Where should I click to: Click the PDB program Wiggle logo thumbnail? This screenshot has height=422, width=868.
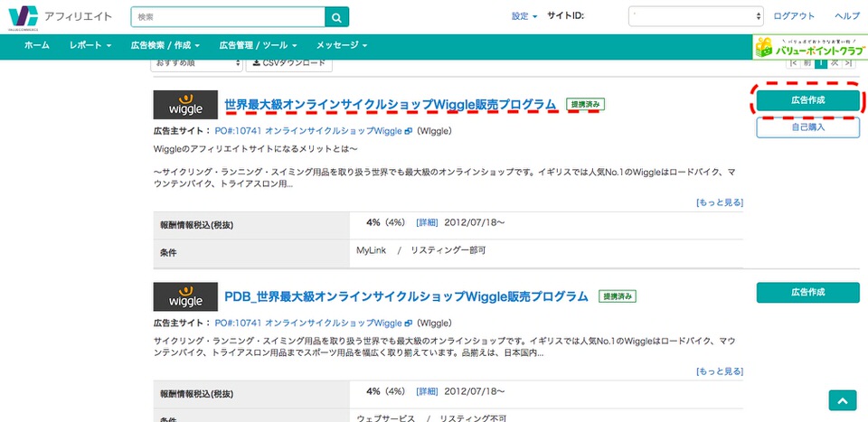click(185, 296)
